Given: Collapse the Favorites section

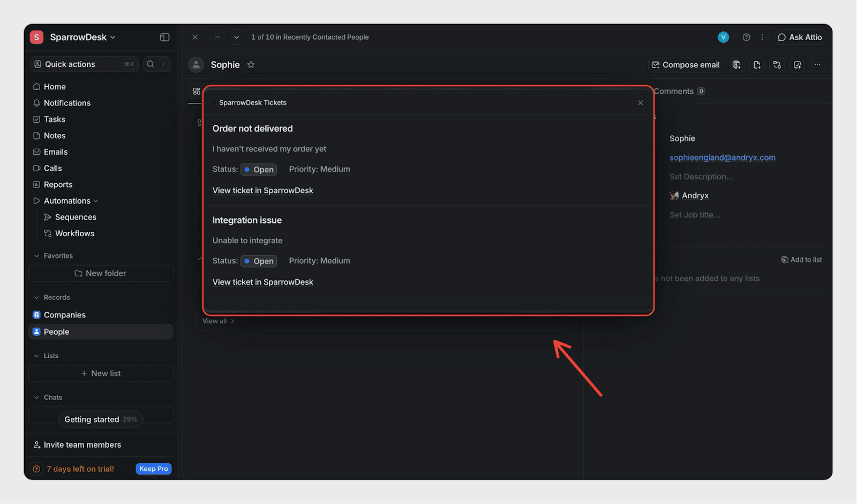Looking at the screenshot, I should [36, 256].
